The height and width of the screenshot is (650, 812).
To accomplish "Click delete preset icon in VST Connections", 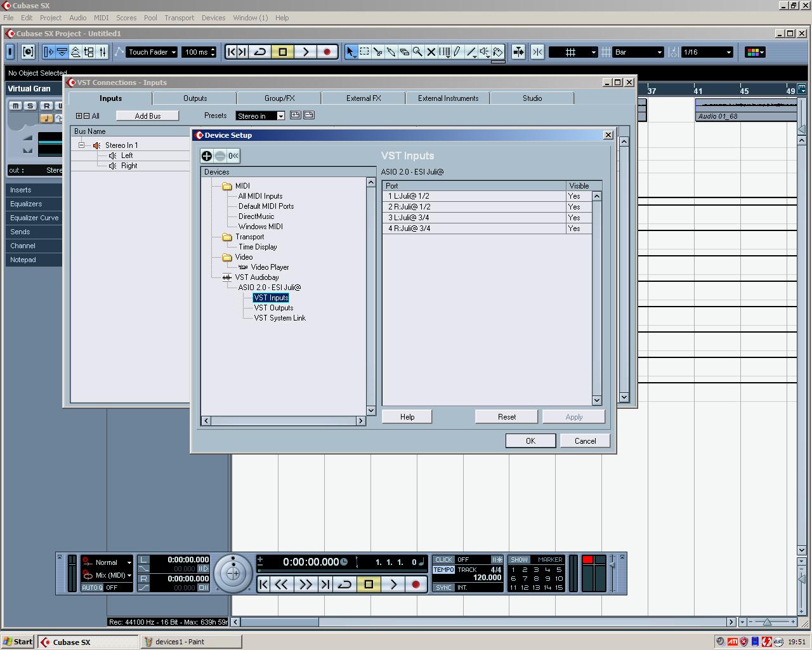I will coord(309,115).
